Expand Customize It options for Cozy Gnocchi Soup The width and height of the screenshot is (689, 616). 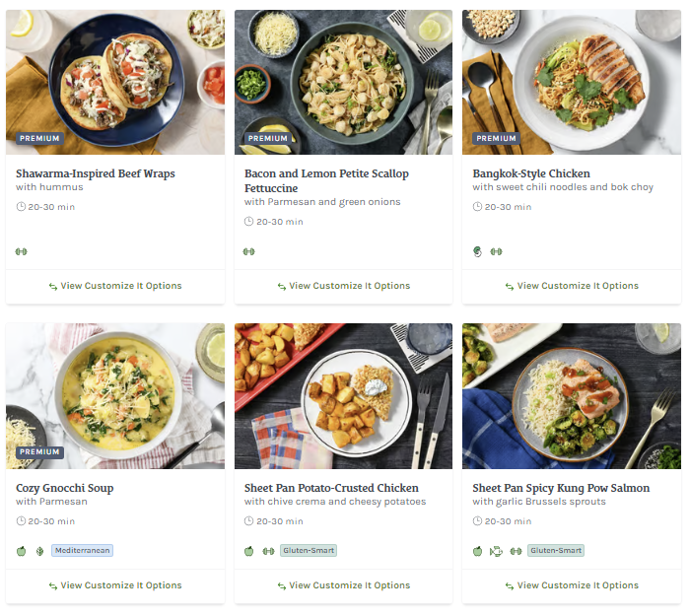point(115,585)
